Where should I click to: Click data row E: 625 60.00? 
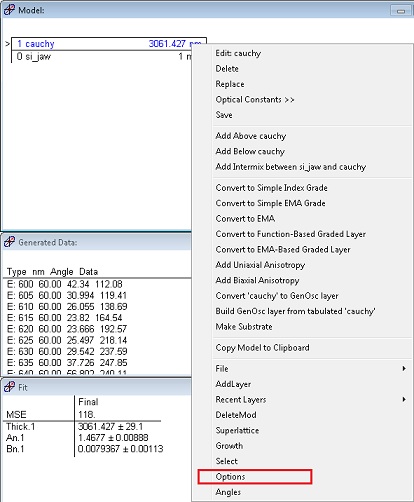(x=67, y=340)
